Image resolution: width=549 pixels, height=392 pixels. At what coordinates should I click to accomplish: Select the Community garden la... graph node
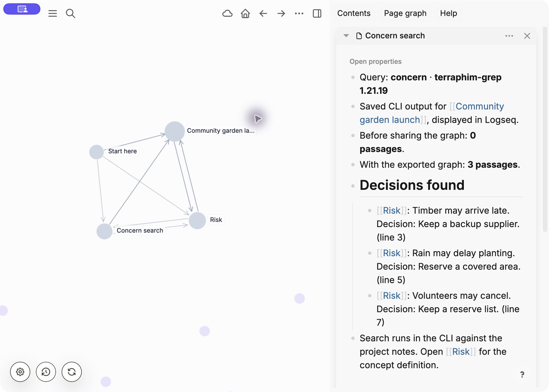(x=175, y=131)
